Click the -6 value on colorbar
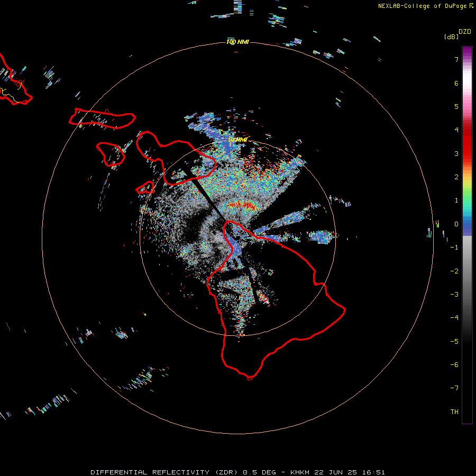Screen dimensions: 476x476 [454, 365]
